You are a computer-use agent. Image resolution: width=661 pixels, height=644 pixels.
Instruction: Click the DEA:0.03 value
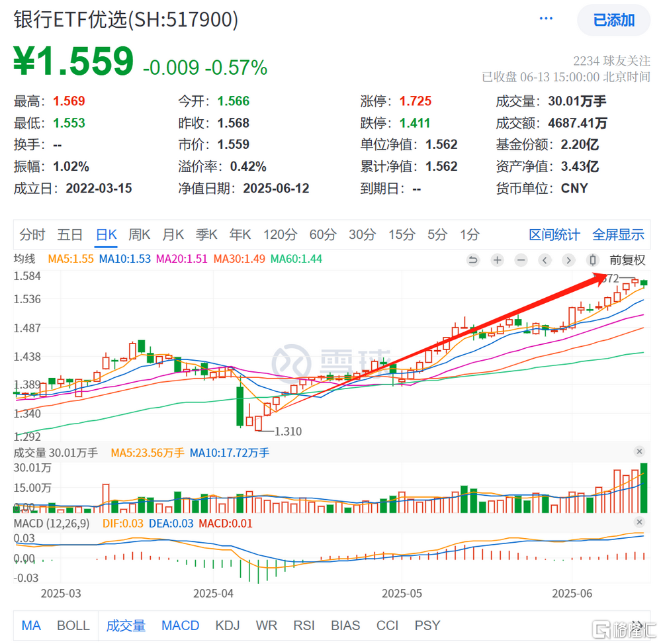point(171,524)
